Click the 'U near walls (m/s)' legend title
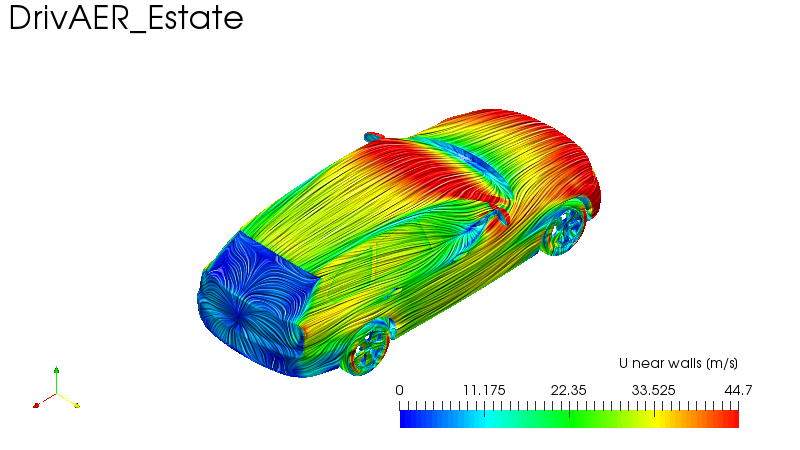800x450 pixels. pyautogui.click(x=678, y=363)
